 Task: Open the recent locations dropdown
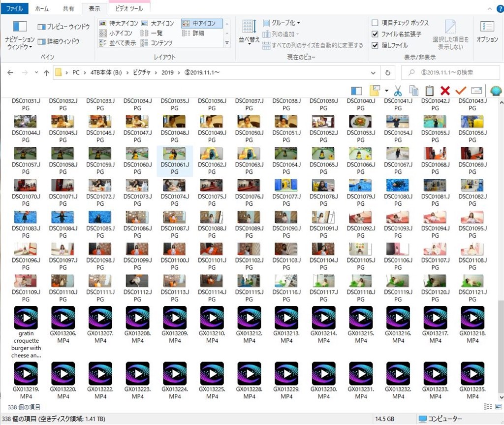(36, 72)
